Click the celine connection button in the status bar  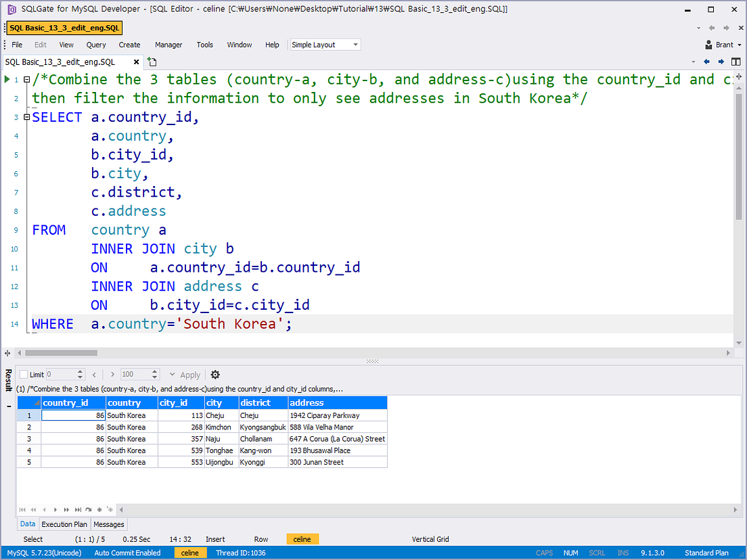(190, 553)
